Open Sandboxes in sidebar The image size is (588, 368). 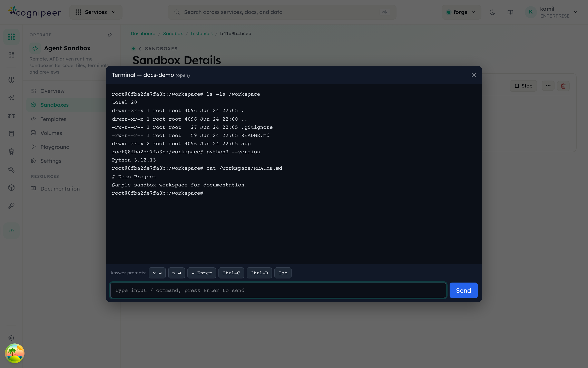pos(55,105)
